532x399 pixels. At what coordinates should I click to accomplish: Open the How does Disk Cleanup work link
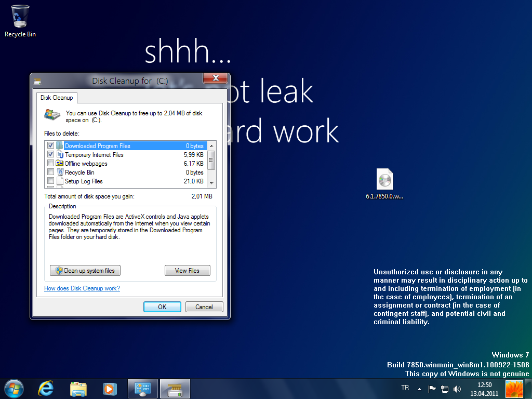pos(82,288)
